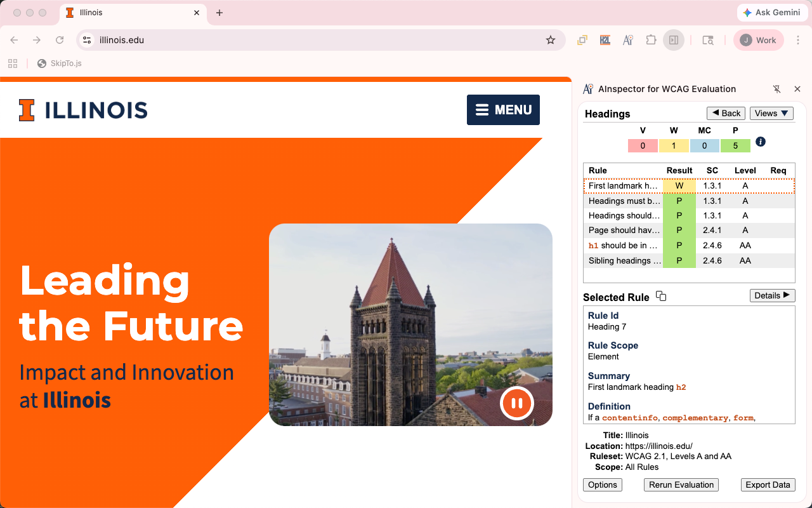Click the H2L extension icon
812x508 pixels.
click(605, 40)
